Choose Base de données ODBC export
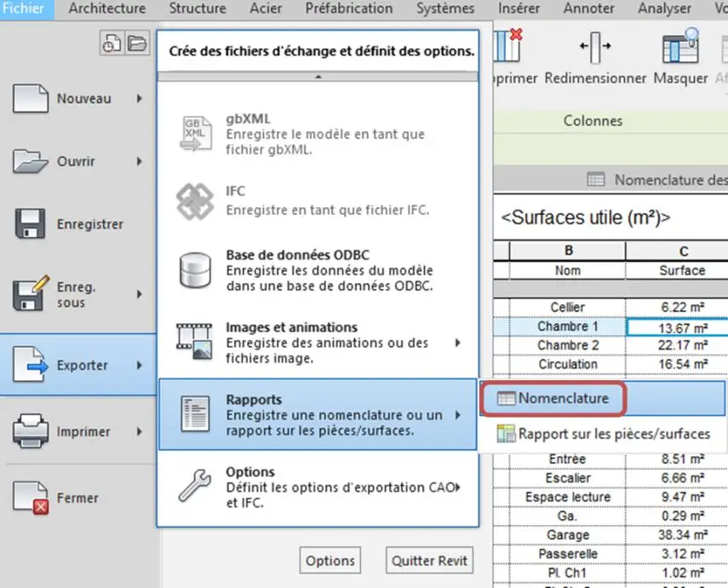 (x=318, y=270)
